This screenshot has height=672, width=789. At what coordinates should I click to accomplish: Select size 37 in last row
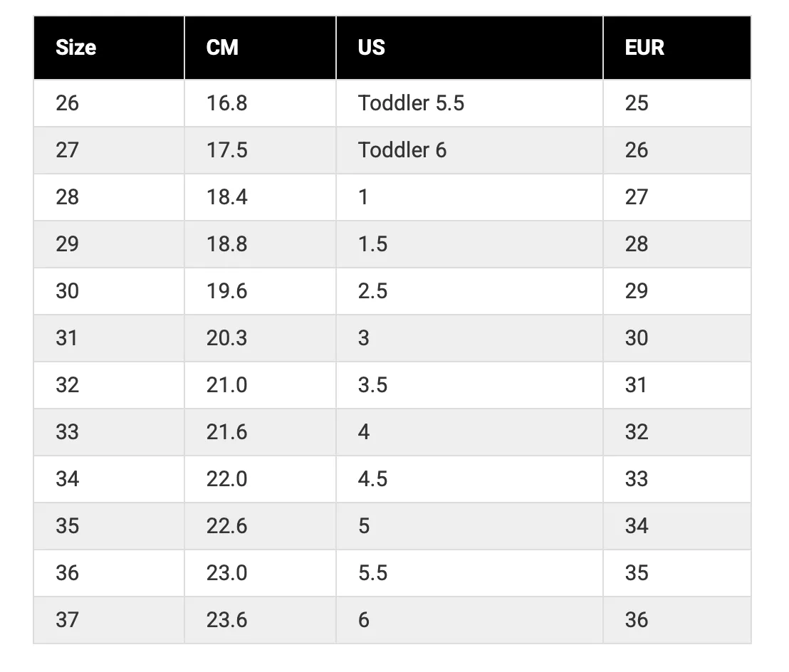109,620
